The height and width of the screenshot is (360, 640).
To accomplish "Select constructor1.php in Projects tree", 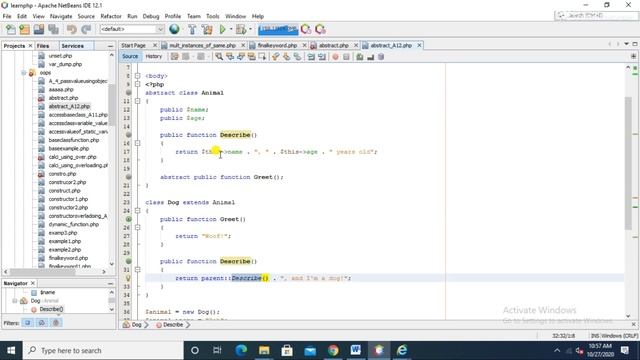I will click(x=68, y=199).
